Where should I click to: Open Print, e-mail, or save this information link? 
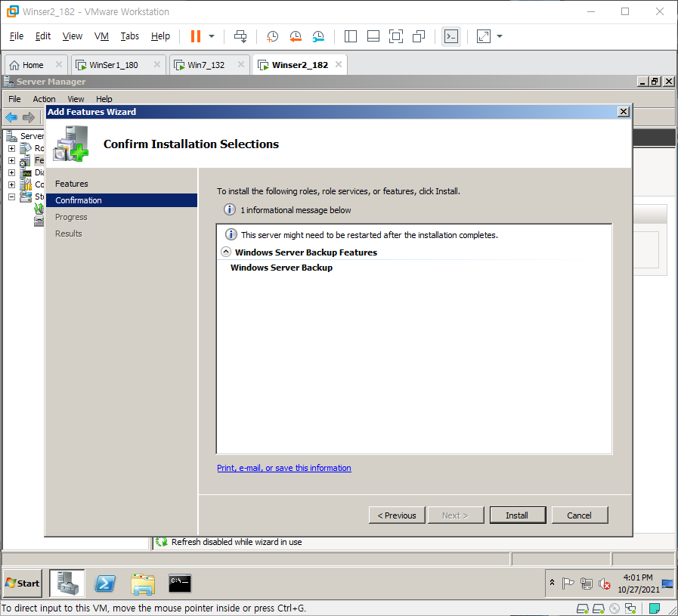coord(284,468)
